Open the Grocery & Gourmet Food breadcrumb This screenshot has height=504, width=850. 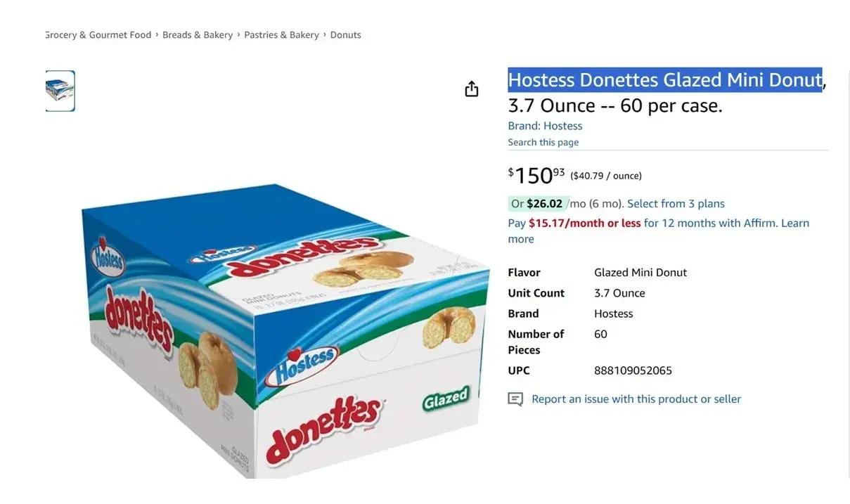coord(98,35)
